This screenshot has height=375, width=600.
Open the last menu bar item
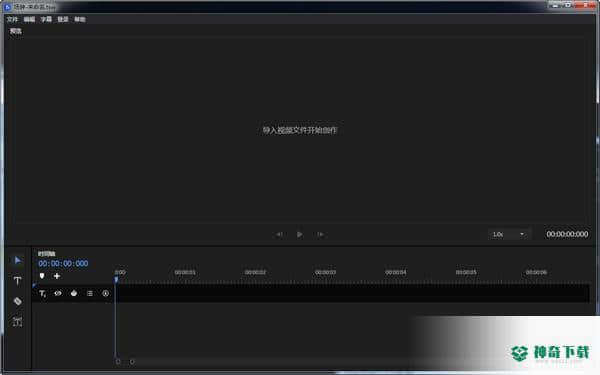(x=80, y=19)
